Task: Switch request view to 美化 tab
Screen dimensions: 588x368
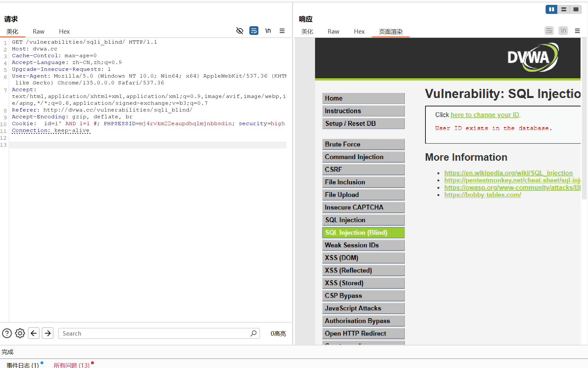Action: coord(12,31)
